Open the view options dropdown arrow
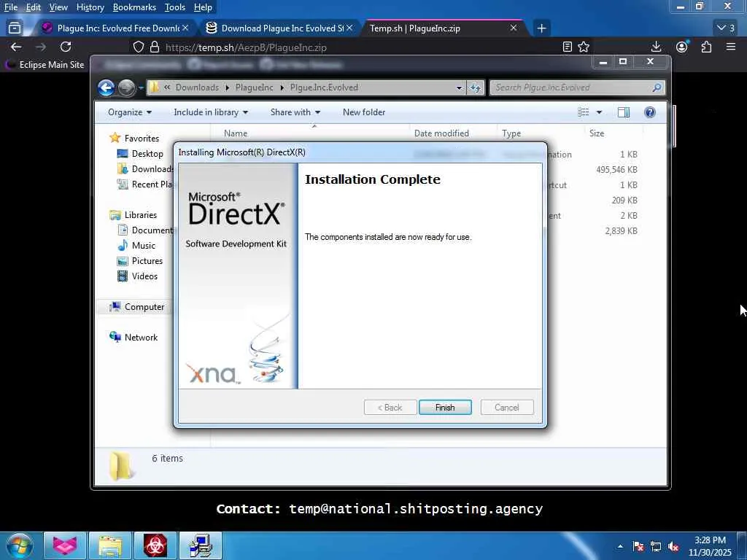 click(600, 112)
